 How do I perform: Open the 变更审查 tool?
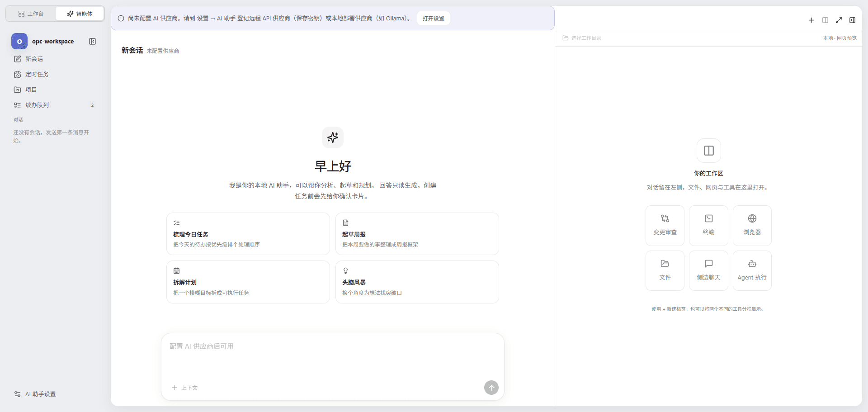pyautogui.click(x=665, y=226)
